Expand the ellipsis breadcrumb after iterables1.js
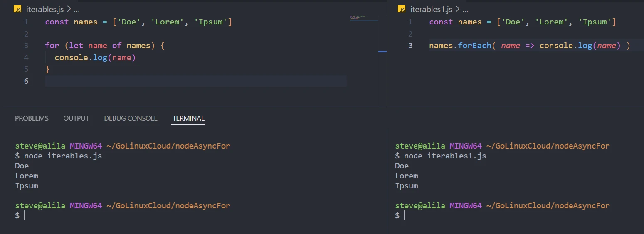 (x=465, y=9)
